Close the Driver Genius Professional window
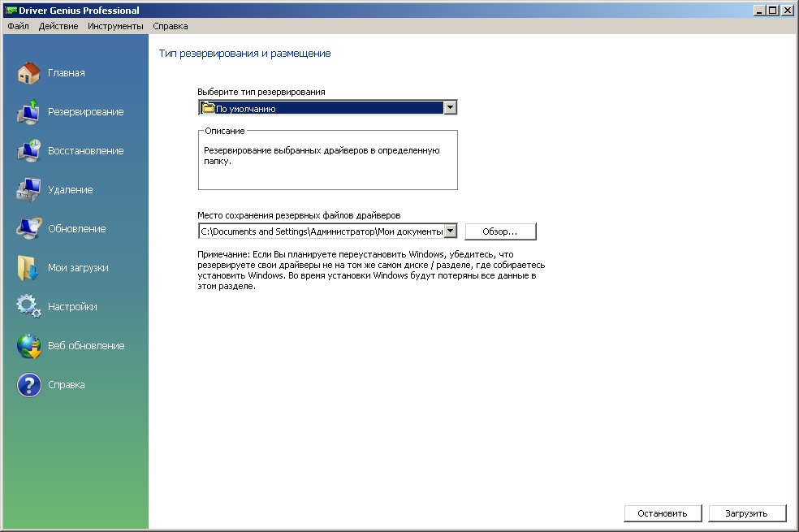799x532 pixels. click(x=788, y=11)
